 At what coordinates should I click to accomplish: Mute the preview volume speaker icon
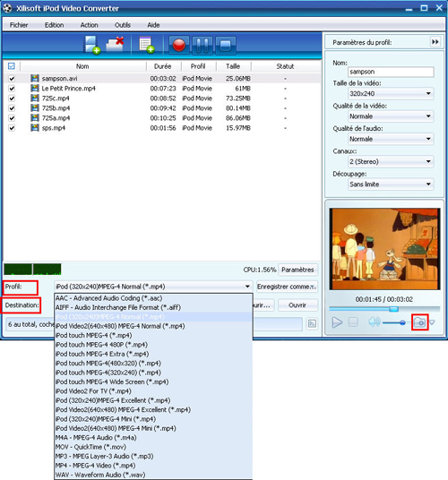point(375,322)
